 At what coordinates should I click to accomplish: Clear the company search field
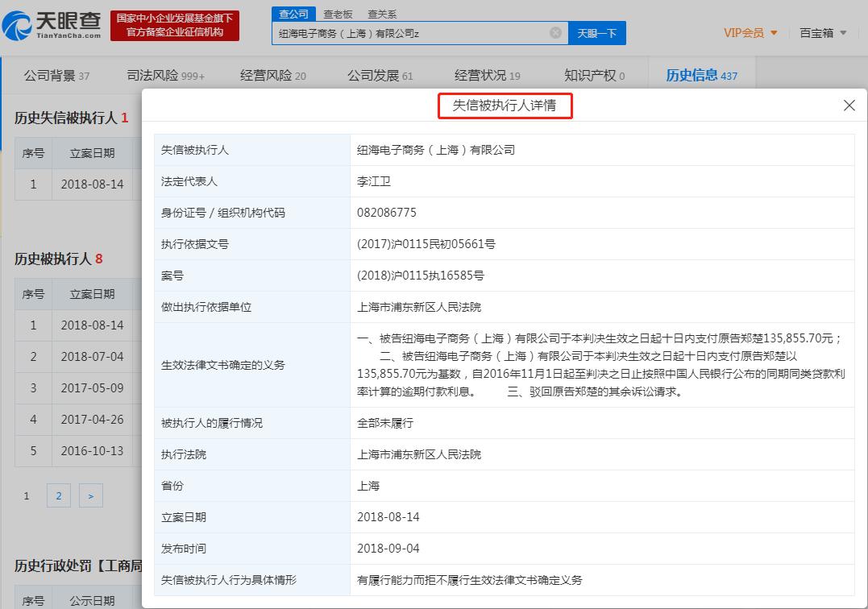[555, 33]
